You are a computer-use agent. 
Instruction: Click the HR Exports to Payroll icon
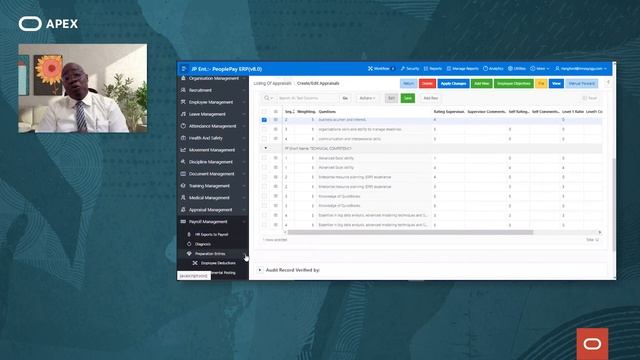189,234
